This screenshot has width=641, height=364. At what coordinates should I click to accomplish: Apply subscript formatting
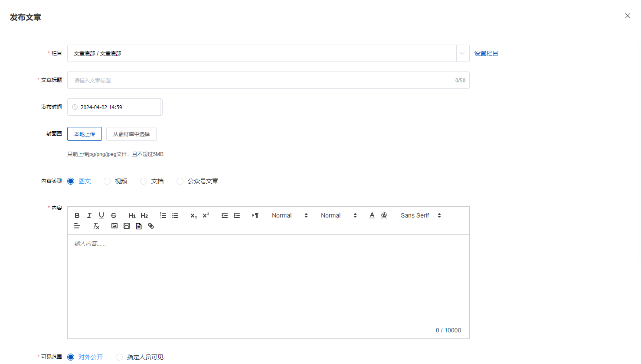(x=193, y=215)
